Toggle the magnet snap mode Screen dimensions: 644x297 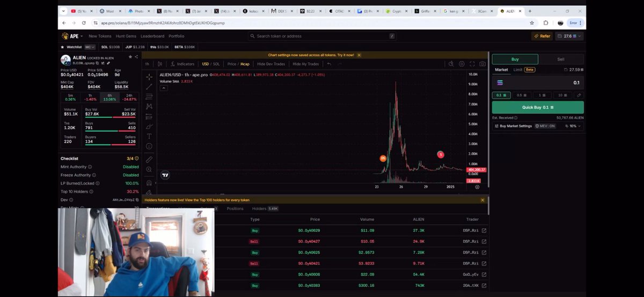149,182
